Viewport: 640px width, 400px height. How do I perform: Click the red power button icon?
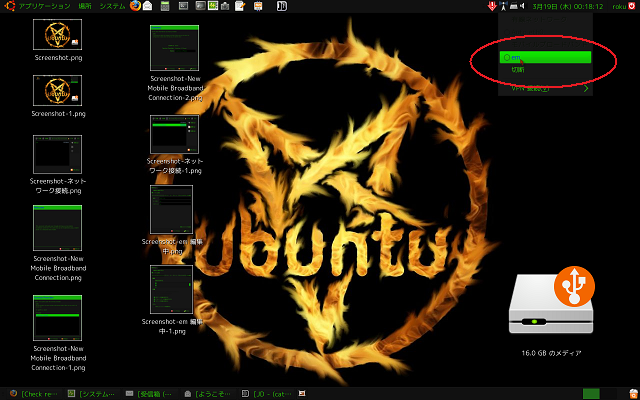tap(632, 6)
